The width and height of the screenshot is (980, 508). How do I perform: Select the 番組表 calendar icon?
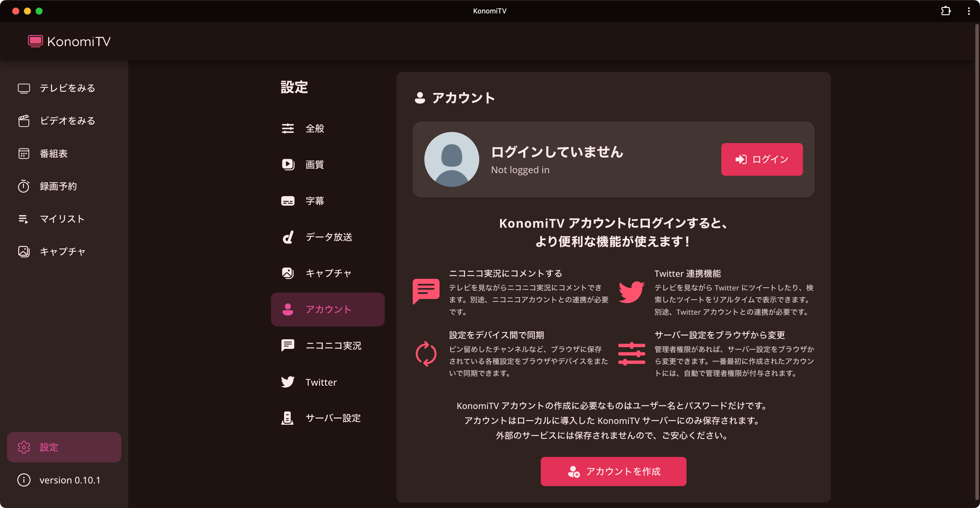(x=24, y=154)
